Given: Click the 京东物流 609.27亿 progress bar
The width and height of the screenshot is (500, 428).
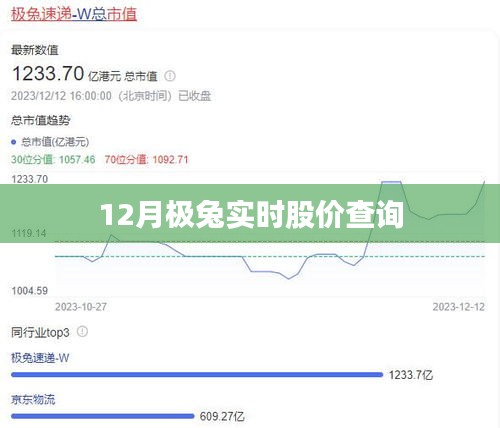Looking at the screenshot, I should pyautogui.click(x=103, y=416).
